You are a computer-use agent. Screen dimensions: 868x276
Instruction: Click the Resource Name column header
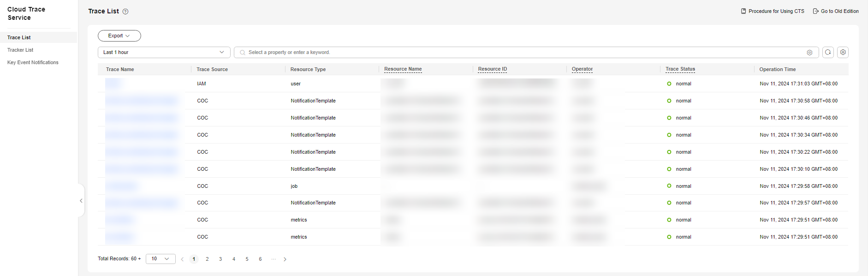click(403, 69)
